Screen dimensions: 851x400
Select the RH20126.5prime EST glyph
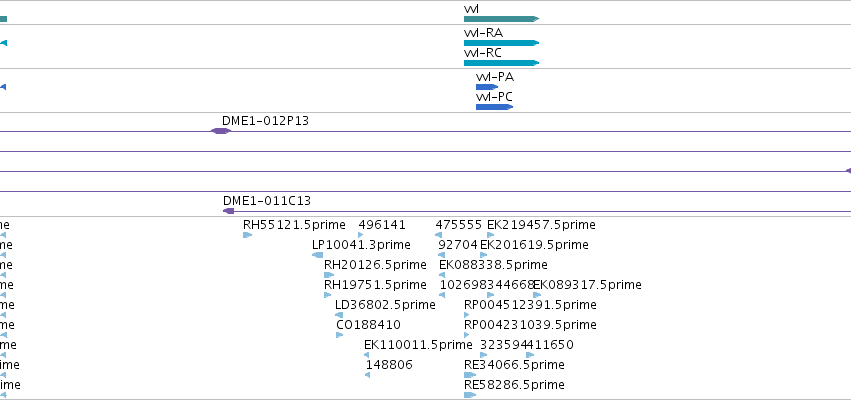click(328, 275)
